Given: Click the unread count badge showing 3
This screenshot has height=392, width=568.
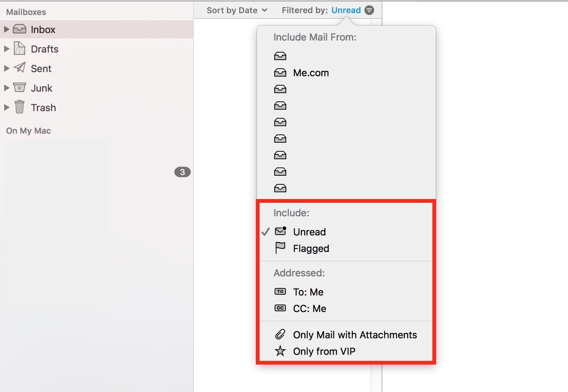Looking at the screenshot, I should tap(183, 172).
